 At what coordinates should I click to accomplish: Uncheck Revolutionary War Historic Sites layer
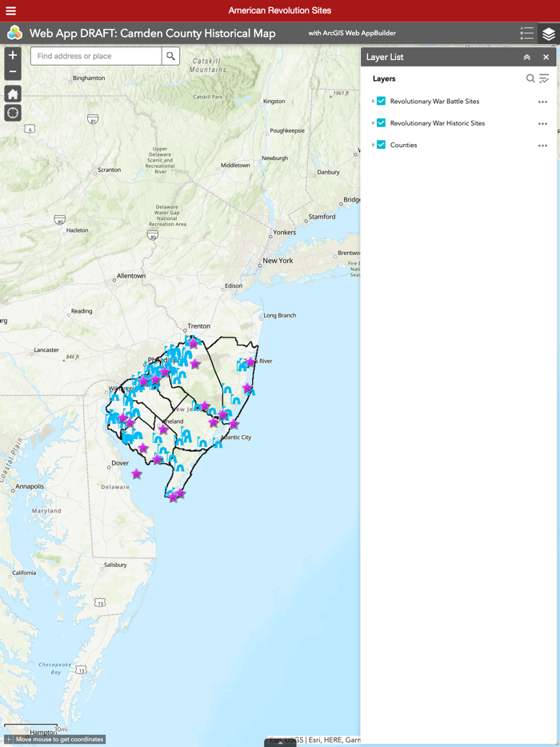[381, 123]
